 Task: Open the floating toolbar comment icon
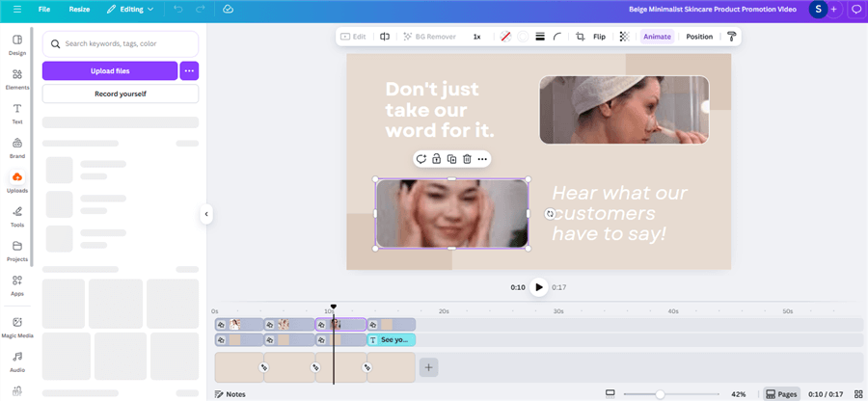421,159
